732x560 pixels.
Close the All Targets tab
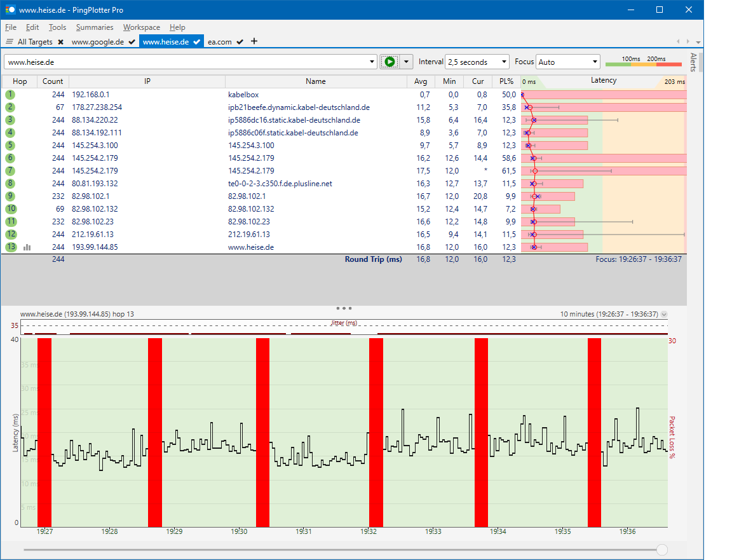tap(61, 42)
